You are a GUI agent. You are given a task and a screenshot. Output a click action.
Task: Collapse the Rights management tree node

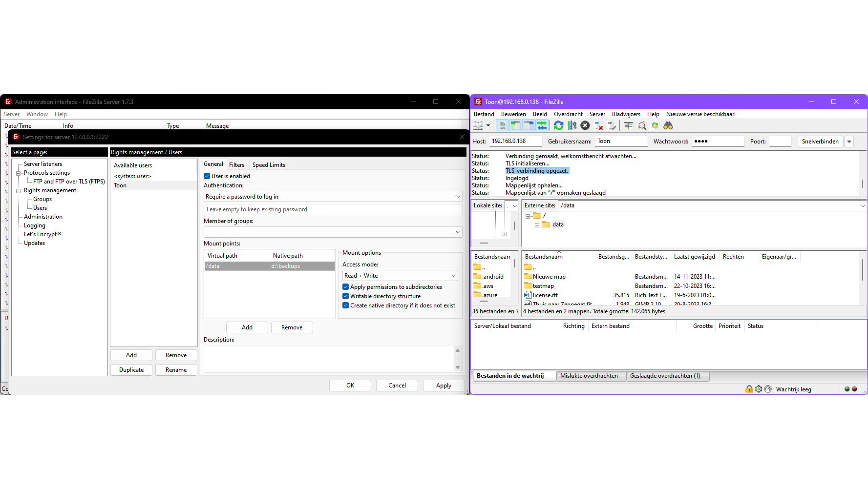click(19, 191)
